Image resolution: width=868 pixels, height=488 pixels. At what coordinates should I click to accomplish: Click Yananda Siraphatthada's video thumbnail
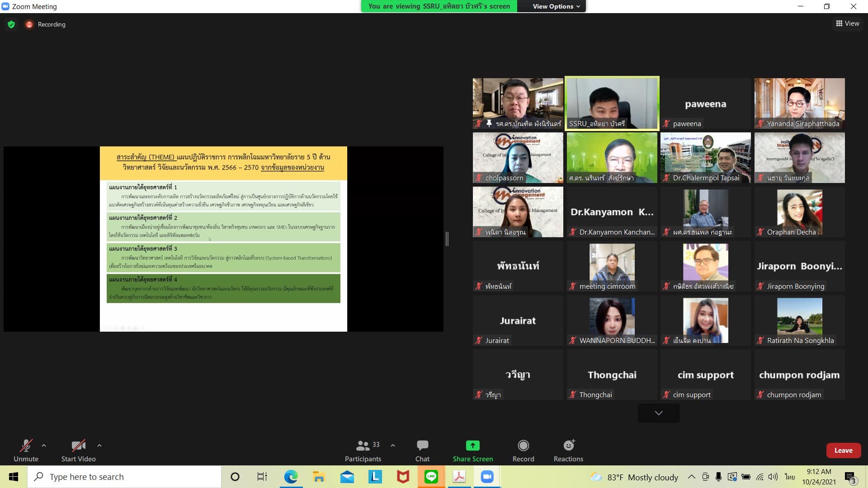click(x=799, y=103)
